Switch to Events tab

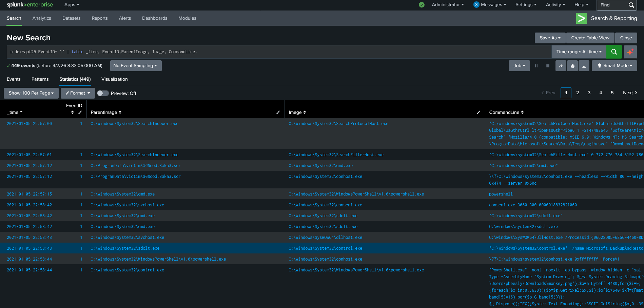[14, 79]
